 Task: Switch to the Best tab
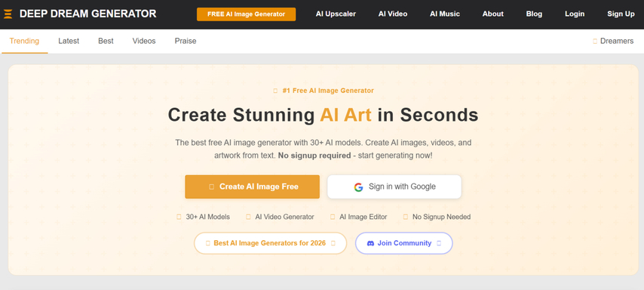pyautogui.click(x=106, y=41)
